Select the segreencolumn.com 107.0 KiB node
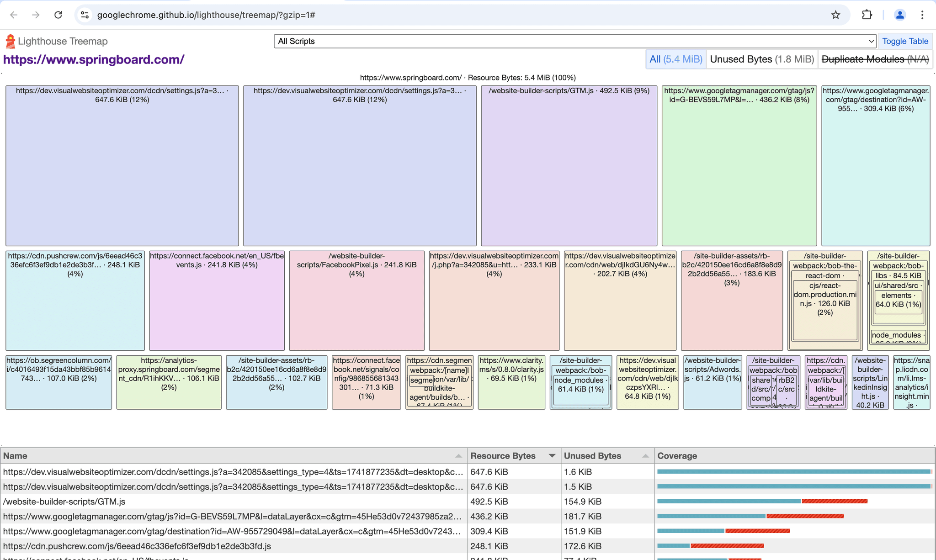Image resolution: width=936 pixels, height=560 pixels. pos(58,382)
